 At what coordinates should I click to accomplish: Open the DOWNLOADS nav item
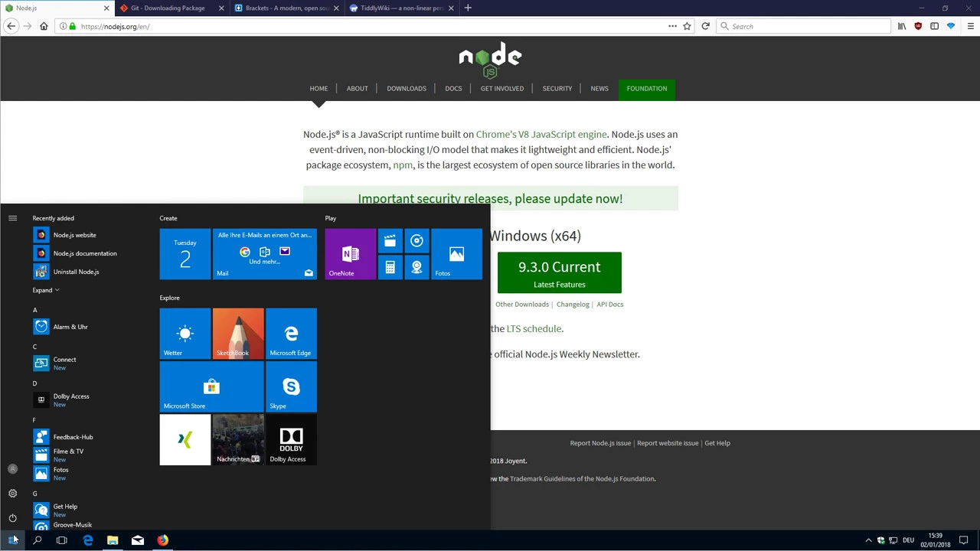(407, 88)
